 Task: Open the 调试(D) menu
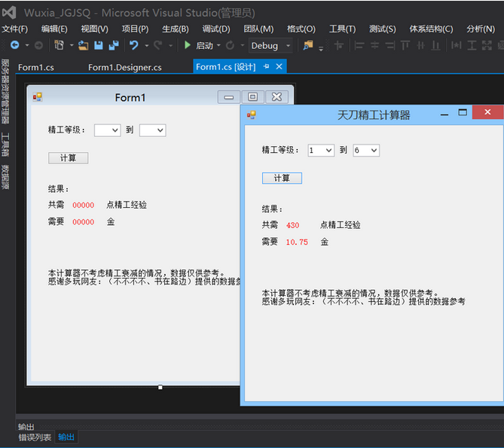click(x=216, y=29)
